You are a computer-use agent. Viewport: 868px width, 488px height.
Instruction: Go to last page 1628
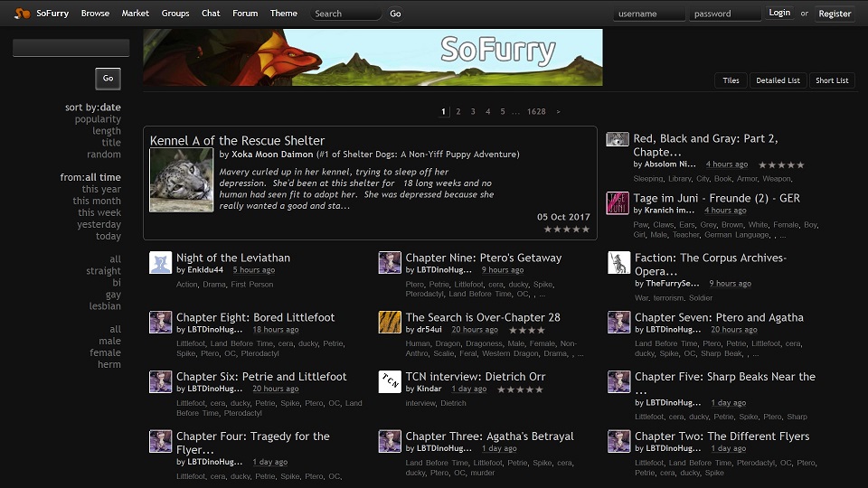536,111
